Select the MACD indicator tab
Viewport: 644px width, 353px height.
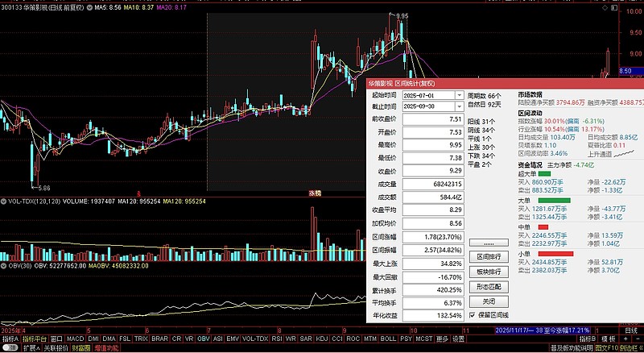[75, 339]
